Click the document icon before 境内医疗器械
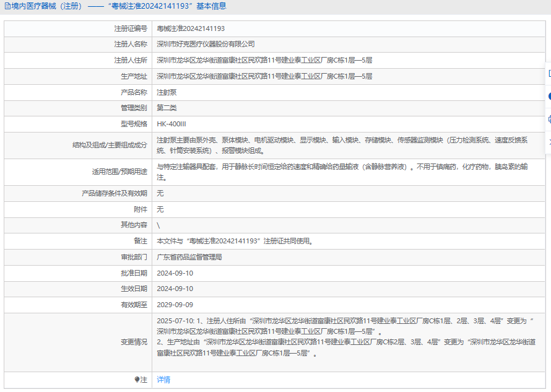The width and height of the screenshot is (551, 392). click(7, 6)
